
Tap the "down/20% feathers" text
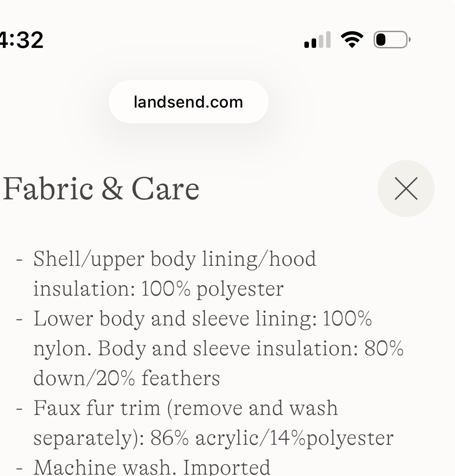pos(127,378)
